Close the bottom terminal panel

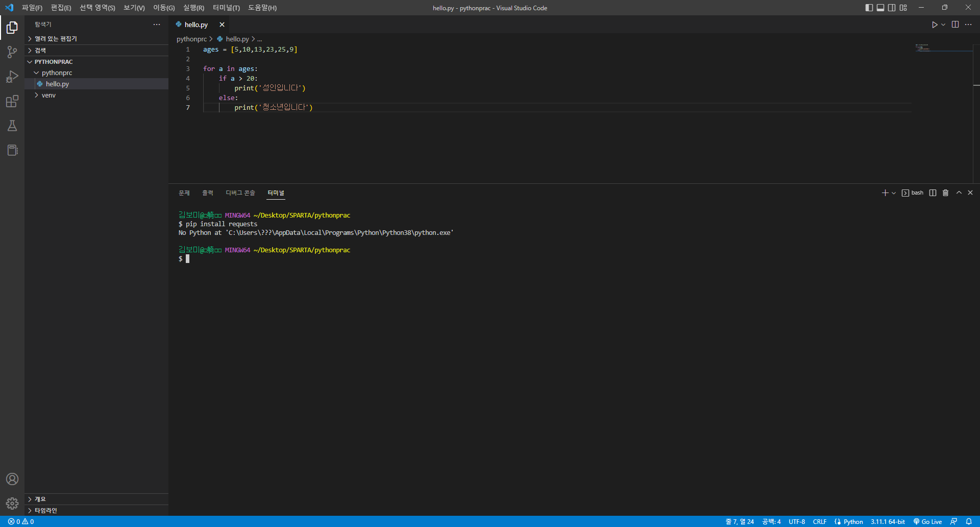click(970, 193)
